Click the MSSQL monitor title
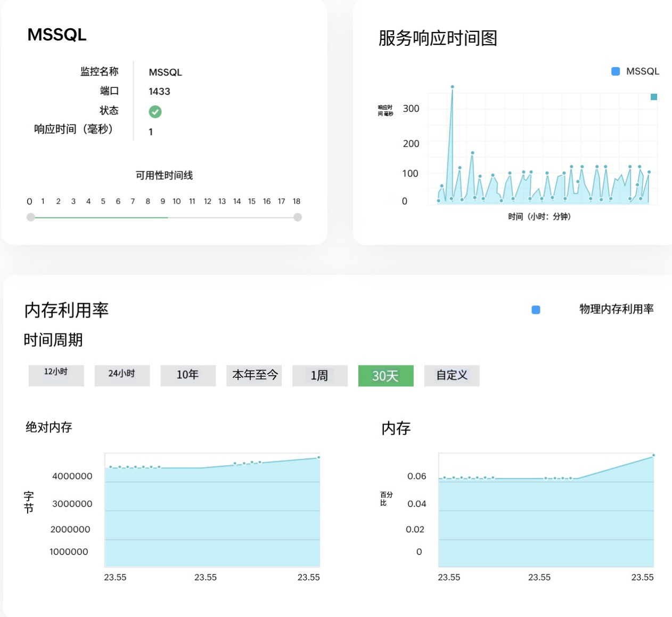 [56, 35]
